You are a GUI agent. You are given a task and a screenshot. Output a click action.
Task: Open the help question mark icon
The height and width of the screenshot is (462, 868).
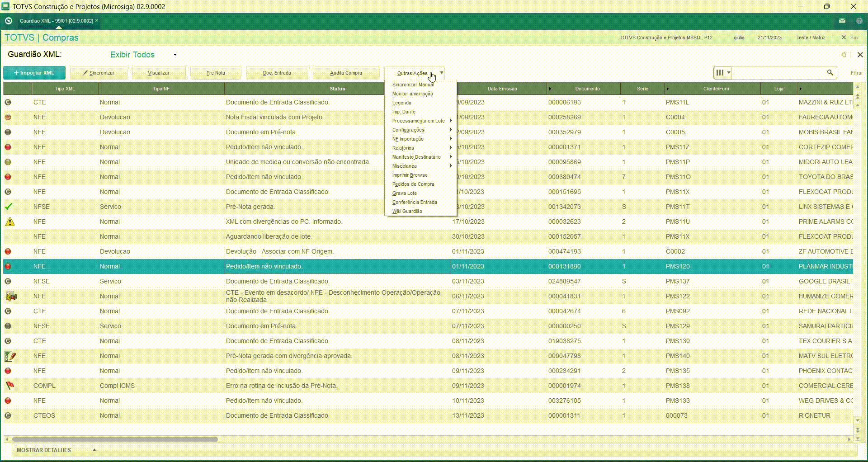point(859,21)
